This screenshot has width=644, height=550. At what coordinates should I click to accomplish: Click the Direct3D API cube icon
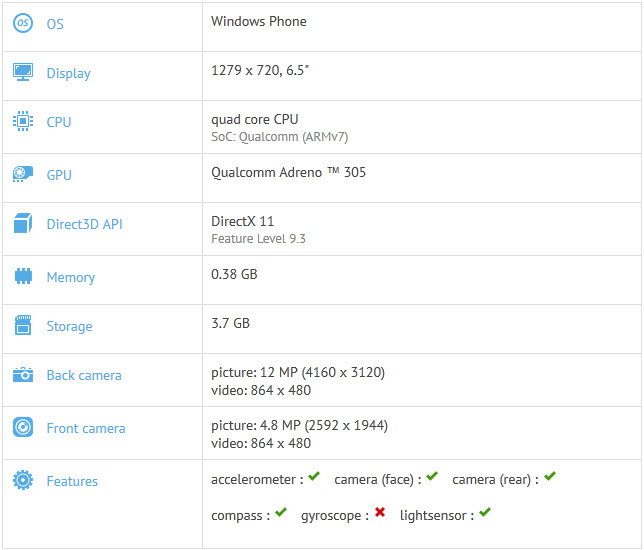click(x=22, y=224)
